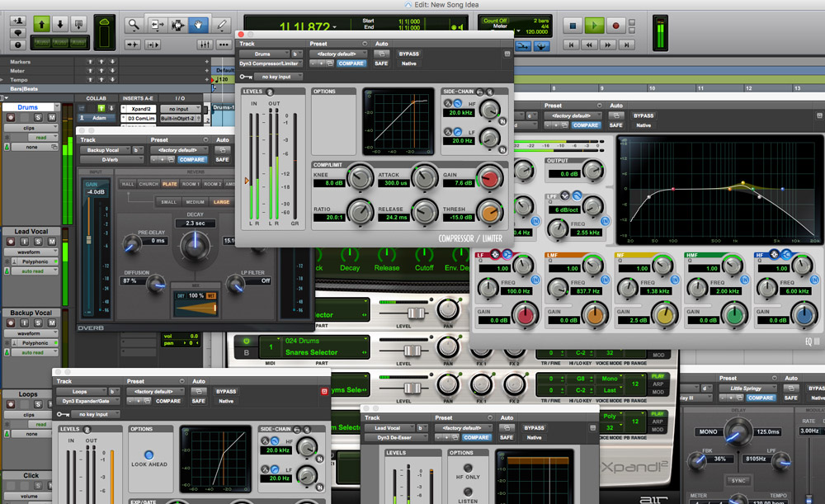Click the Drums timebase metronome icon
This screenshot has height=504, width=825.
[7, 147]
